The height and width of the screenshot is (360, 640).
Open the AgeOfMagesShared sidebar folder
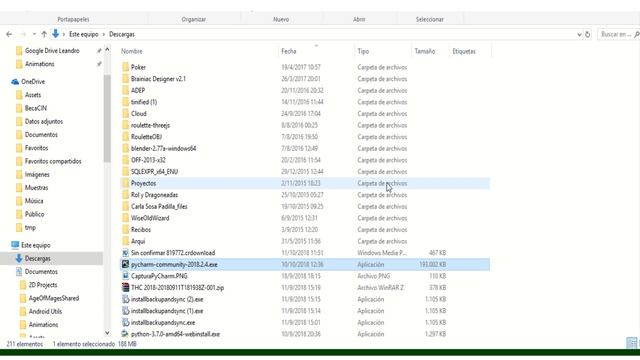pos(53,298)
